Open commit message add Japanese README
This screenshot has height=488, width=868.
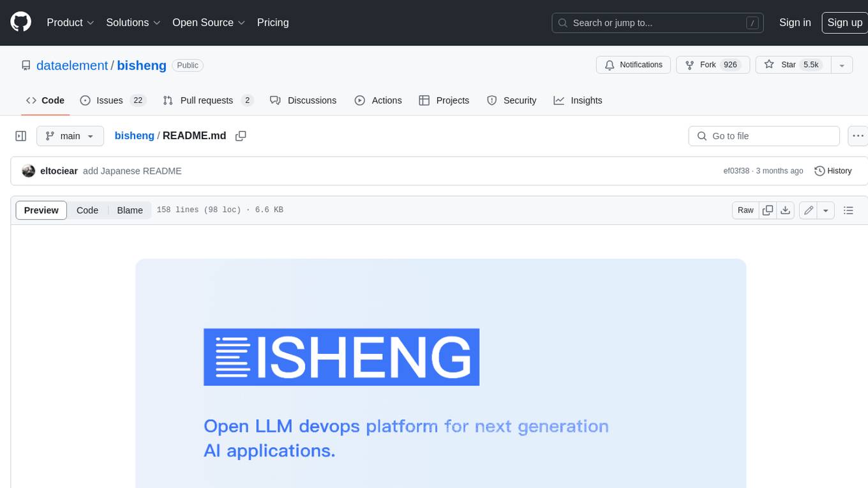pos(132,171)
